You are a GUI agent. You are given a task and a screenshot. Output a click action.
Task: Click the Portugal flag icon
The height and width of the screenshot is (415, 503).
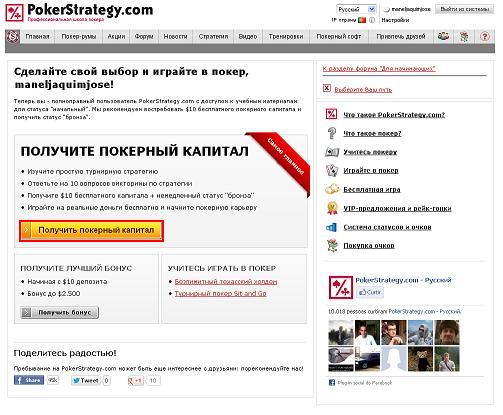362,20
